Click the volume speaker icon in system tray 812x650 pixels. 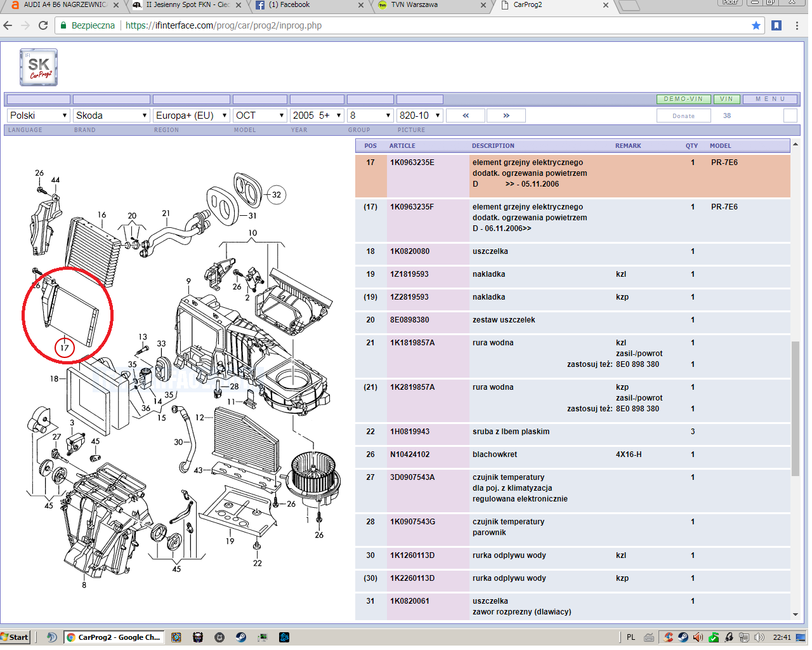point(759,637)
